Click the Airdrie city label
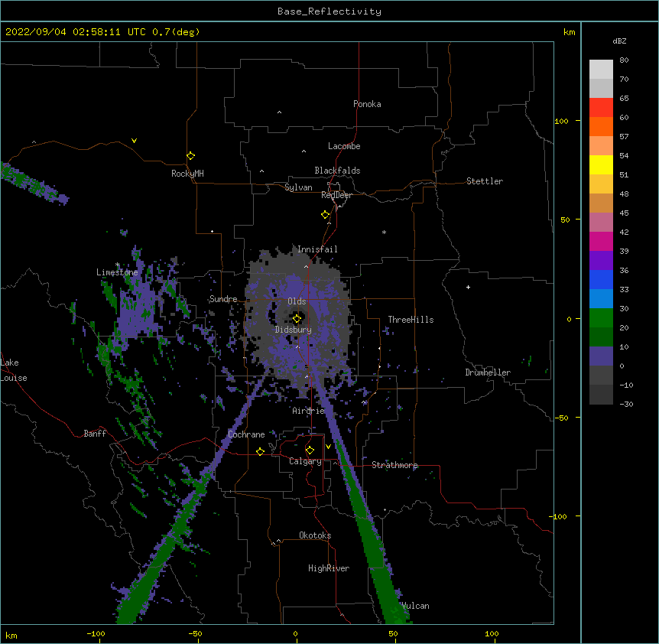 309,411
